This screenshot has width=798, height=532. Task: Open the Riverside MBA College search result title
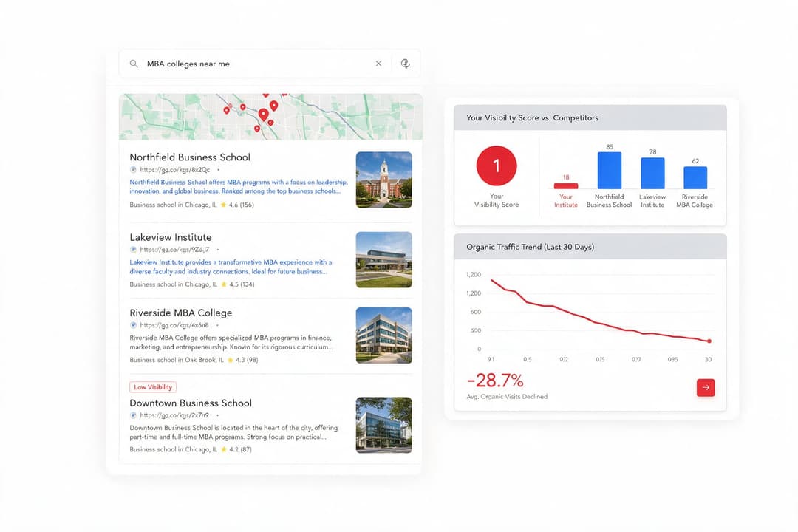pyautogui.click(x=181, y=313)
